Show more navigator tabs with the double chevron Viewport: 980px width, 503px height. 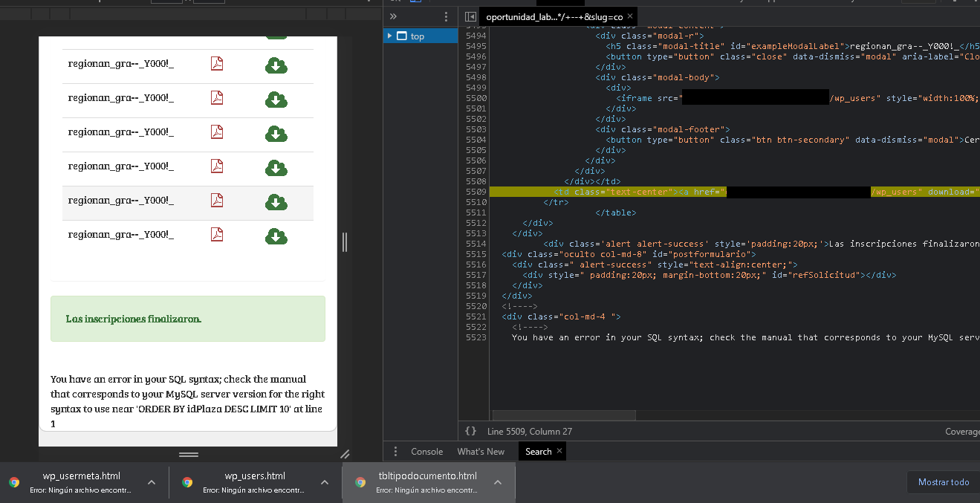click(x=393, y=16)
